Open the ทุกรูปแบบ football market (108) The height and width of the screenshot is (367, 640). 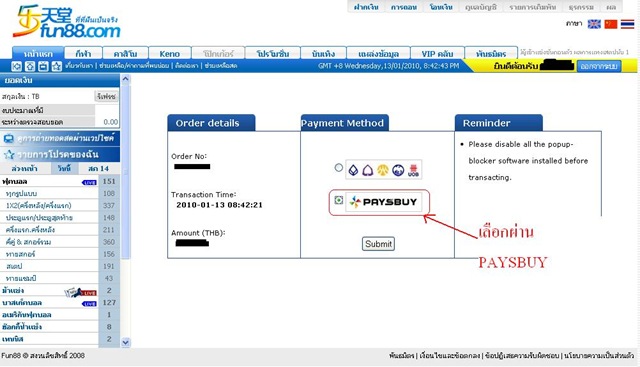22,193
